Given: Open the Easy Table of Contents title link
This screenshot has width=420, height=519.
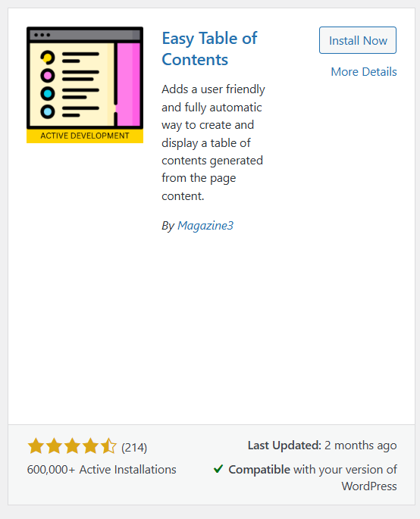Looking at the screenshot, I should [209, 48].
